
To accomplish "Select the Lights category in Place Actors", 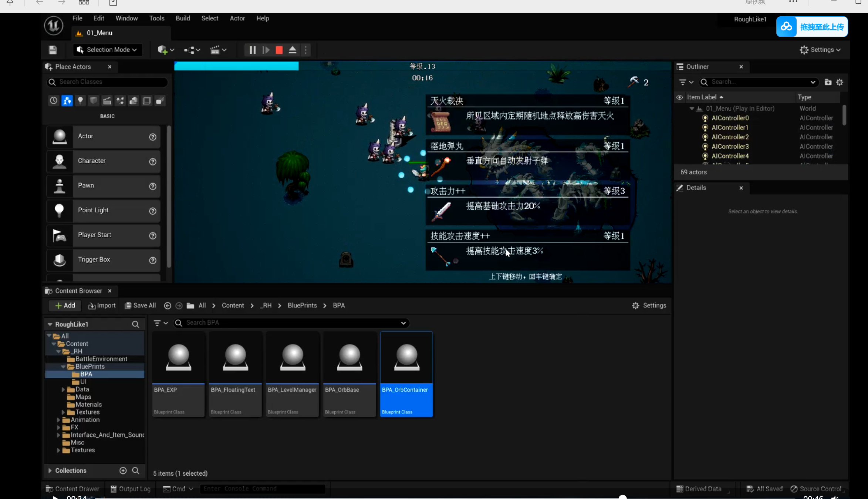I will (x=80, y=101).
